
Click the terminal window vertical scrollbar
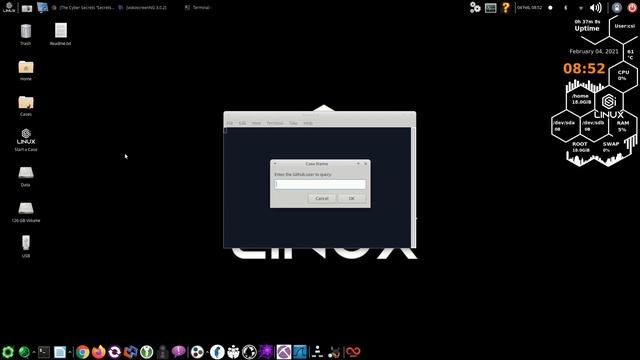pos(413,187)
